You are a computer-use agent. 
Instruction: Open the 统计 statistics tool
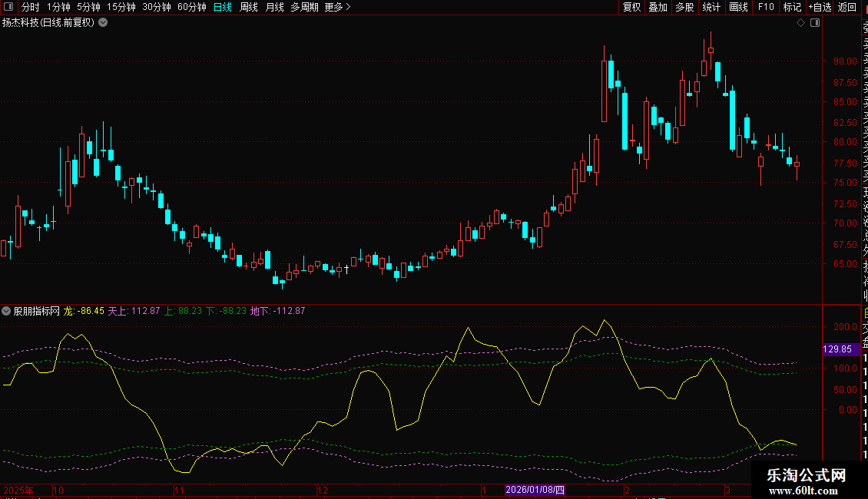point(711,7)
